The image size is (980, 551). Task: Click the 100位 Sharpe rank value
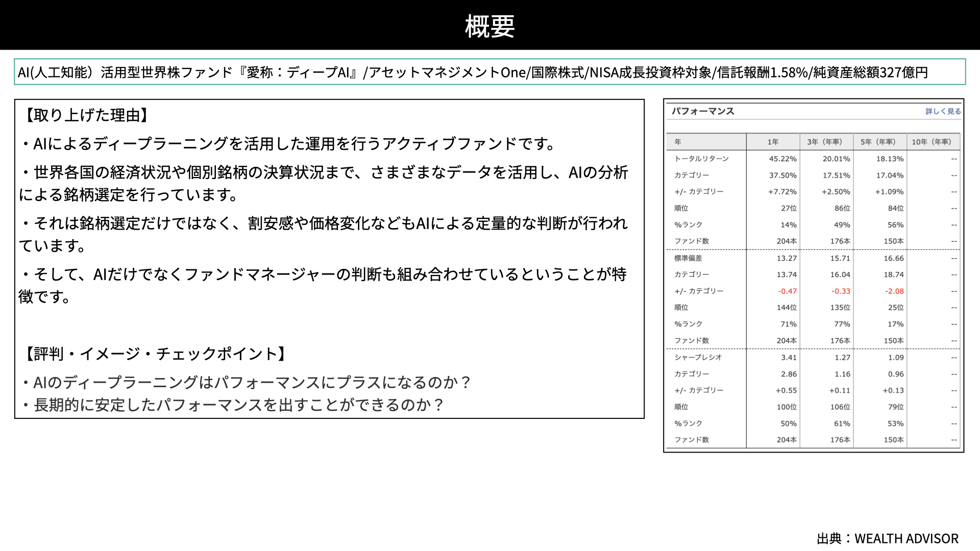(x=787, y=407)
